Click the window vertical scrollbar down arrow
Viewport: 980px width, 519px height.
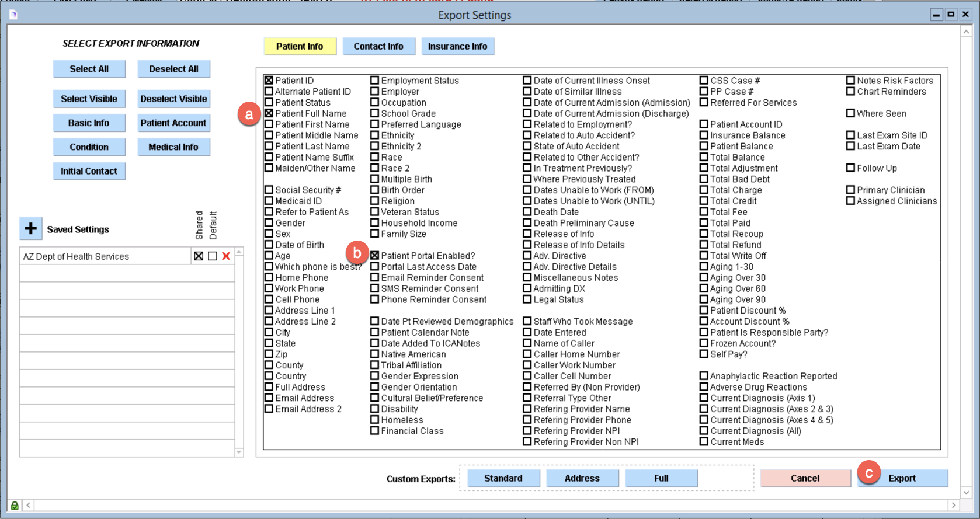tap(966, 493)
